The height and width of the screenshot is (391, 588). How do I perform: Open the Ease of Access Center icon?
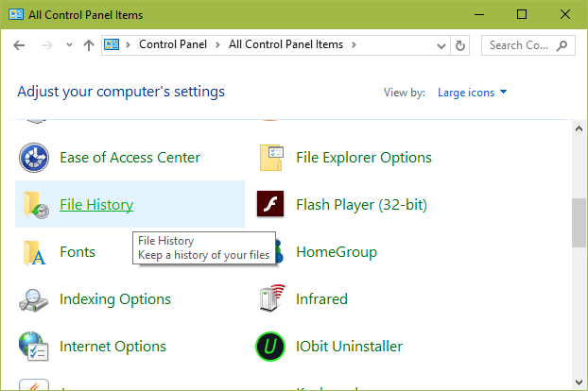[34, 158]
